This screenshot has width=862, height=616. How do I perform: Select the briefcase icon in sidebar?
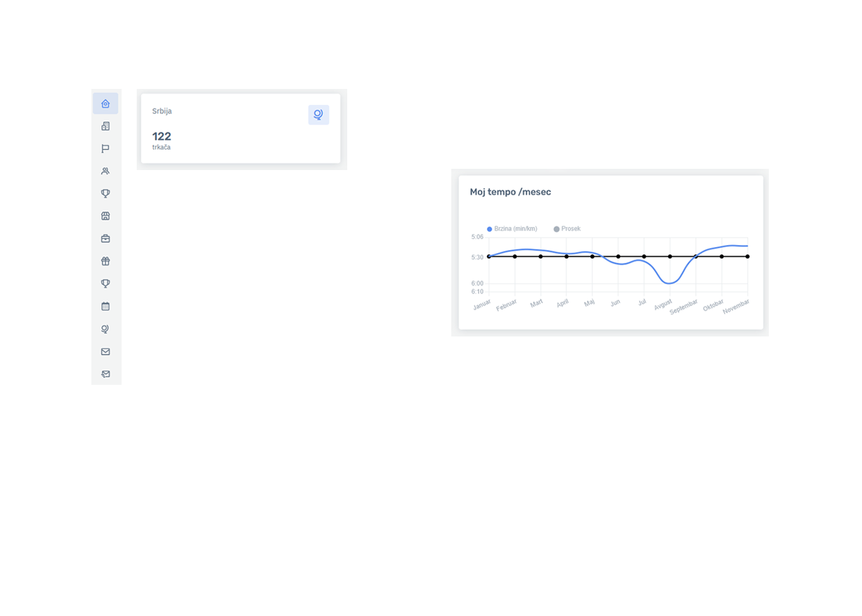click(x=105, y=239)
